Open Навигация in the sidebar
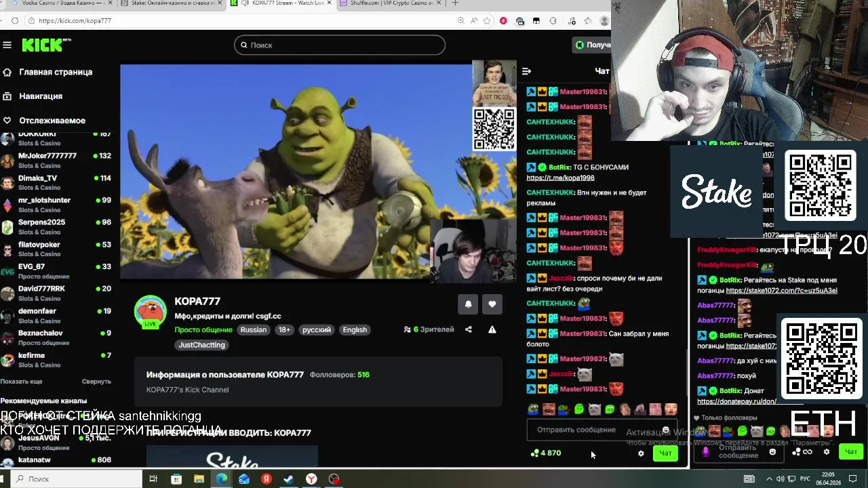This screenshot has height=488, width=868. tap(33, 96)
